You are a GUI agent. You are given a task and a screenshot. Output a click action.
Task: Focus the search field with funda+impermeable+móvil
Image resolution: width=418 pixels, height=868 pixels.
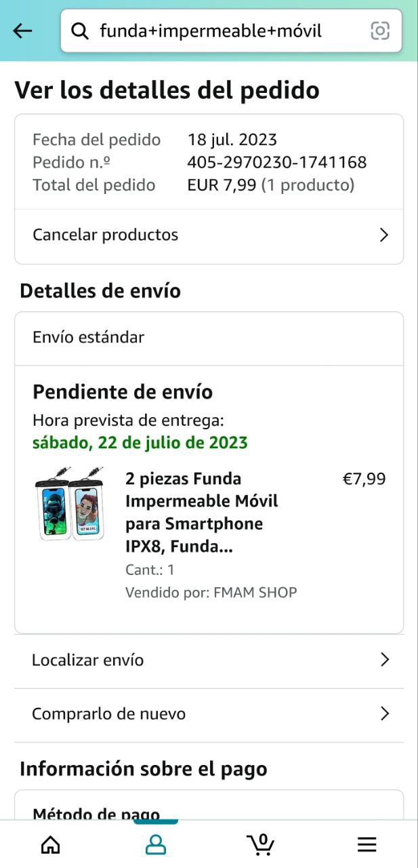pos(217,31)
